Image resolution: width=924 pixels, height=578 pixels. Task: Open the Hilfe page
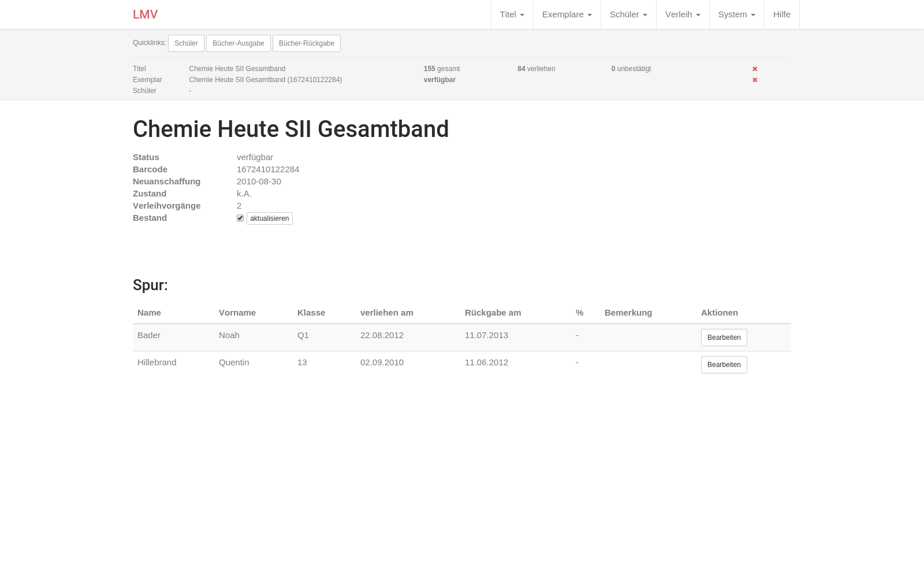point(782,14)
